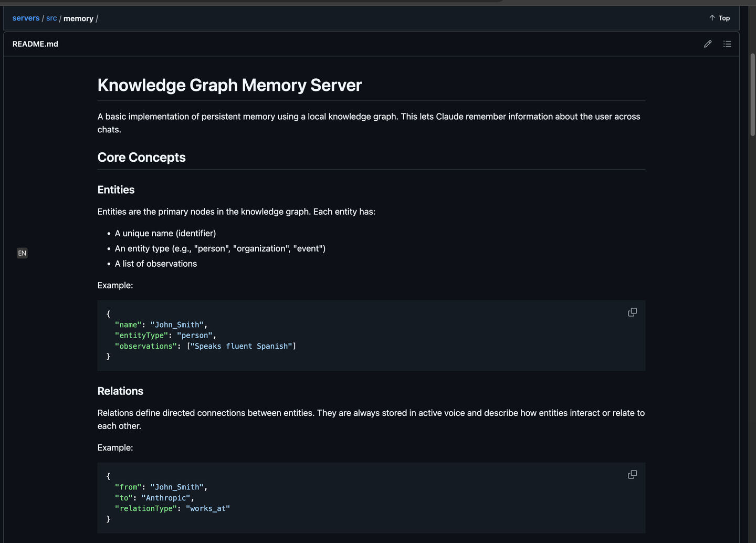Click the "Speaks fluent Spanish" observation string
Image resolution: width=756 pixels, height=543 pixels.
tap(241, 346)
